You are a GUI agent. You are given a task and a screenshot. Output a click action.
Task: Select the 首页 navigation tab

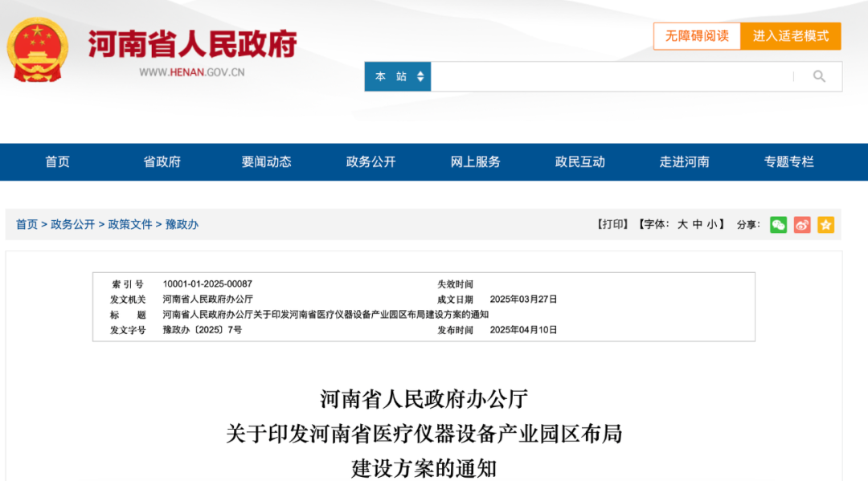pos(58,161)
